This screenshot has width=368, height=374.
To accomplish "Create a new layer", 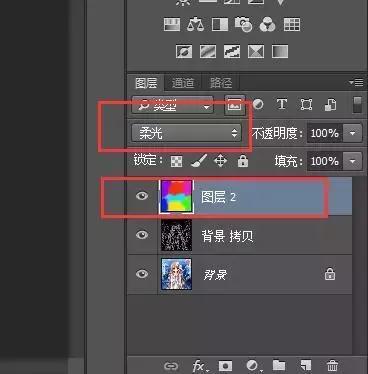I will [305, 366].
